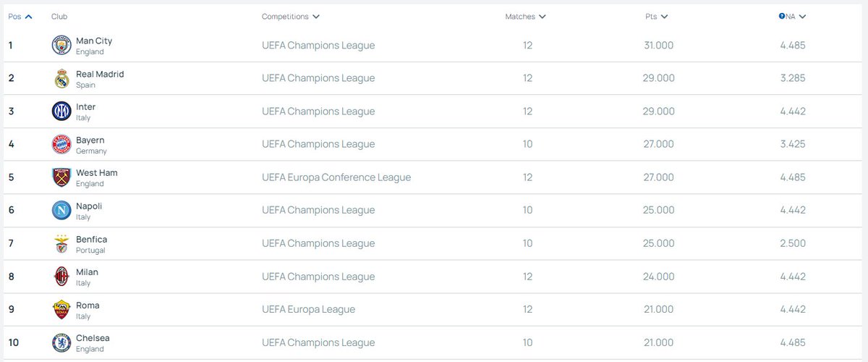The image size is (868, 362).
Task: Click the Roma club crest
Action: click(61, 310)
